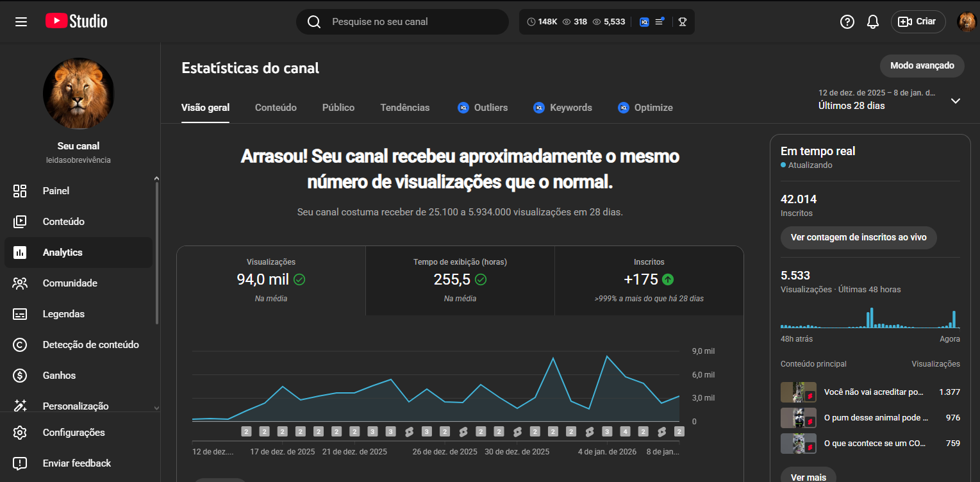Click the 'Seu canal' label in the sidebar
The width and height of the screenshot is (980, 482).
click(78, 146)
